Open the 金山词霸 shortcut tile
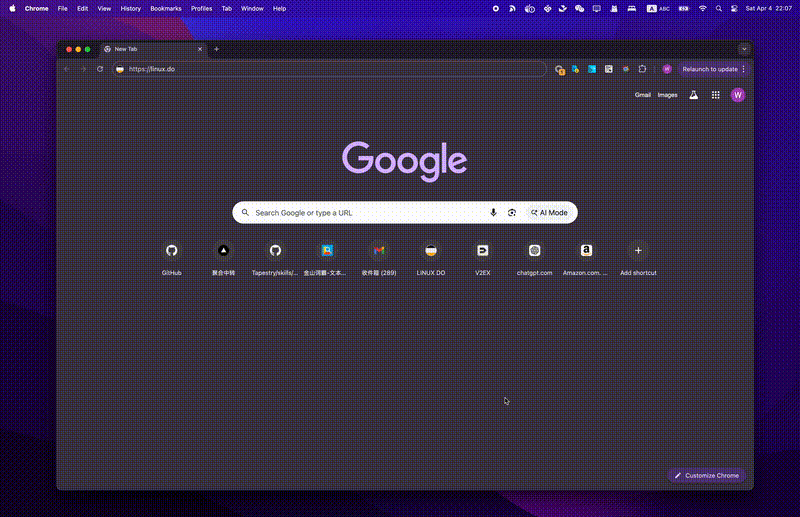800x517 pixels. pyautogui.click(x=327, y=258)
